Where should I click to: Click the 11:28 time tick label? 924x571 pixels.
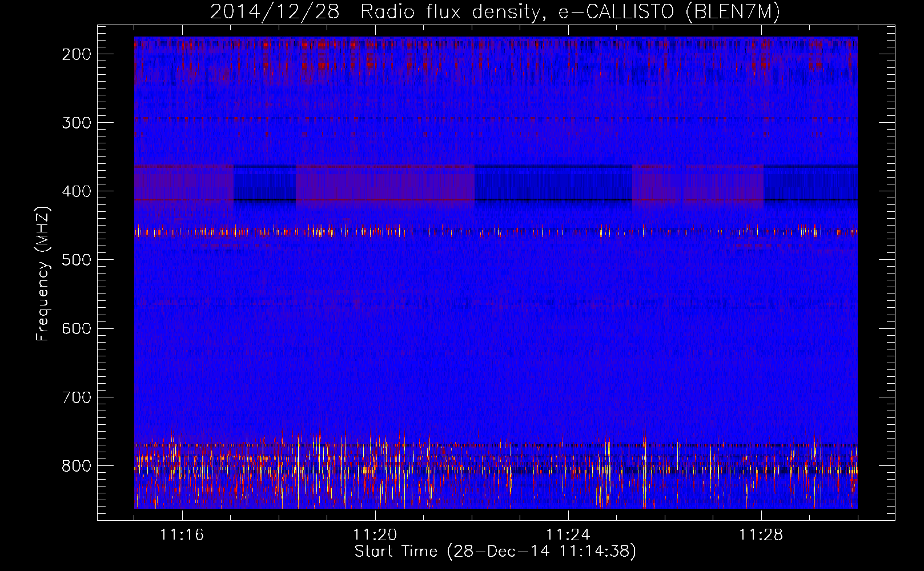click(x=761, y=535)
